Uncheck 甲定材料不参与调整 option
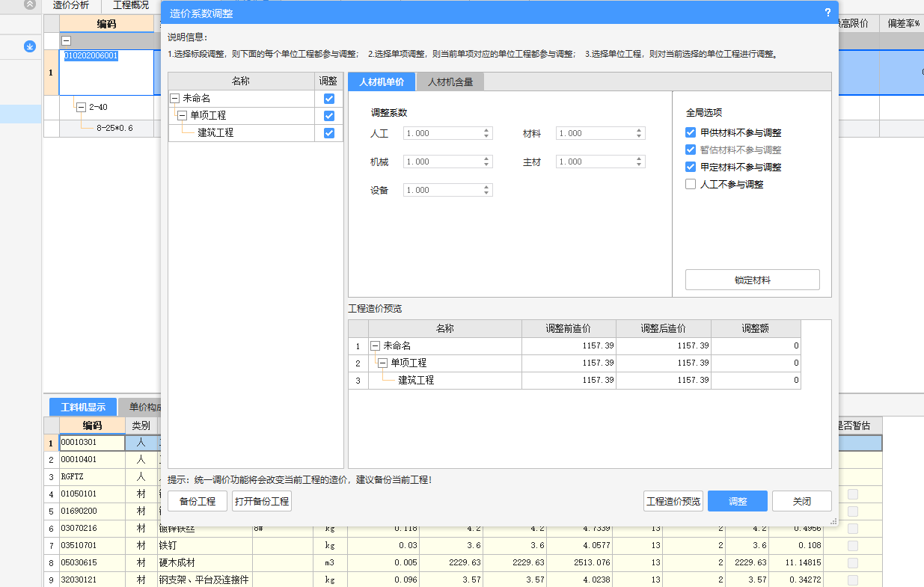Image resolution: width=924 pixels, height=587 pixels. 691,167
